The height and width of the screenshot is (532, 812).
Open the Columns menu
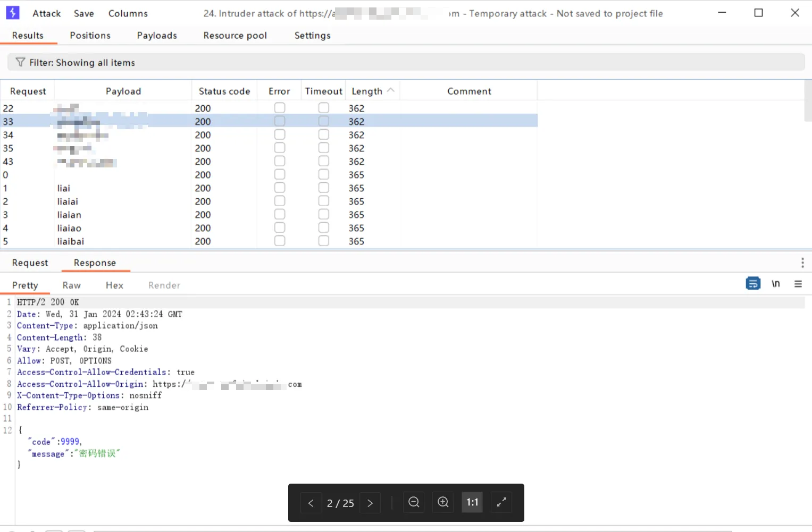pos(128,13)
